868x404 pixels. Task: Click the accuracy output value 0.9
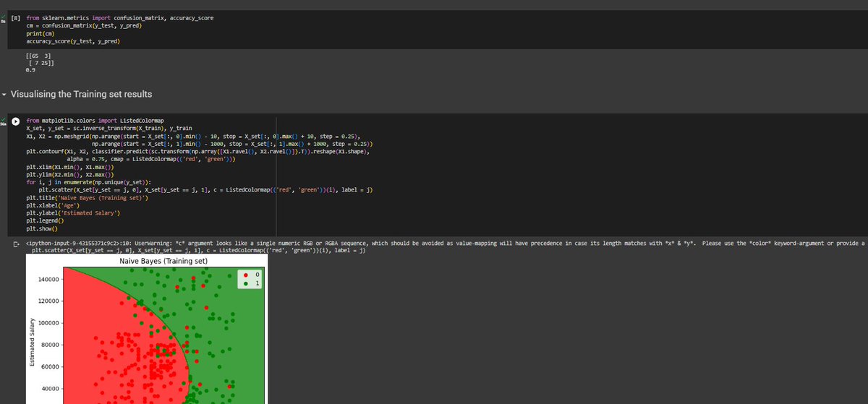coord(30,70)
